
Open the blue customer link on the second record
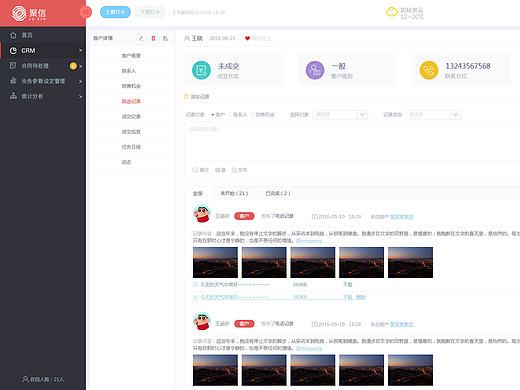point(401,324)
